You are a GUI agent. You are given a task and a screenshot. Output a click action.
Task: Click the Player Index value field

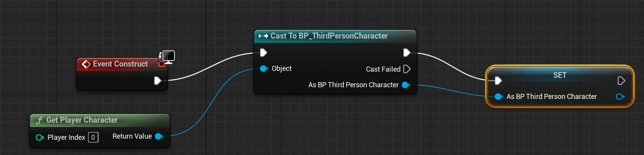coord(93,137)
